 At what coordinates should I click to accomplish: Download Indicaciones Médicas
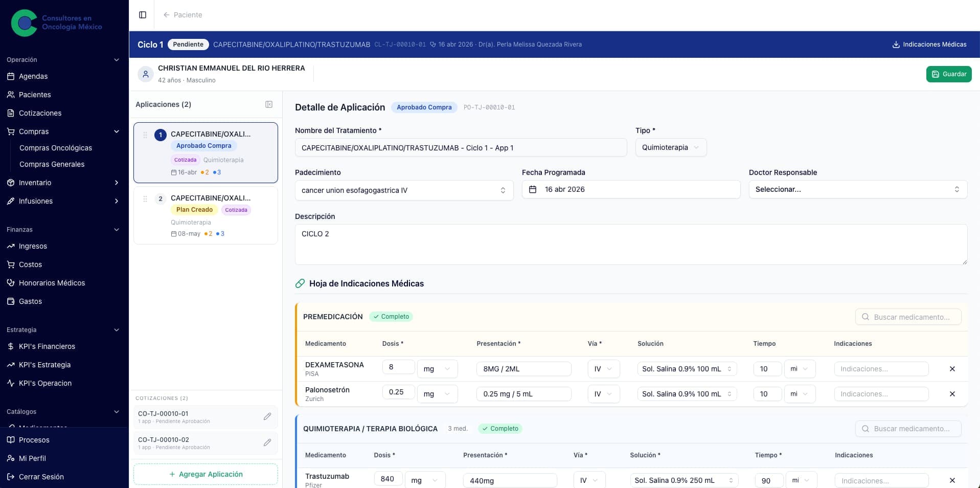(929, 45)
